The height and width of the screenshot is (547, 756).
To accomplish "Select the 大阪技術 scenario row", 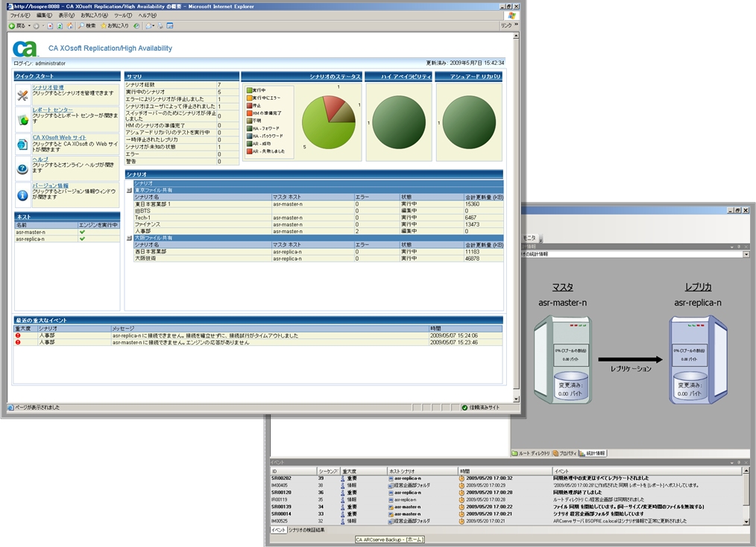I will (x=318, y=259).
